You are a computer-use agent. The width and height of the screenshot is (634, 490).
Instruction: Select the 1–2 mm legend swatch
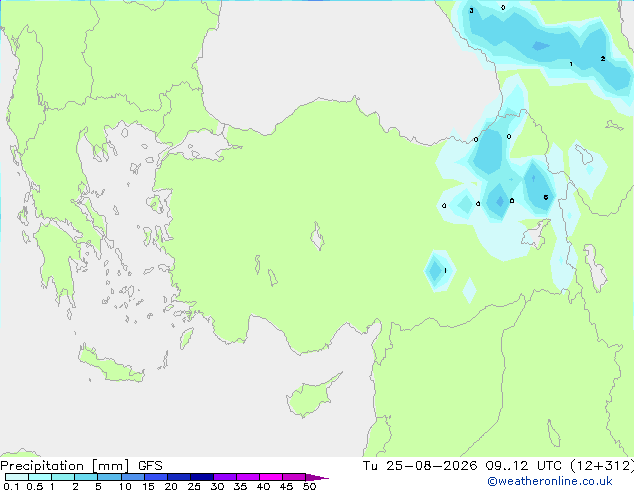point(63,477)
